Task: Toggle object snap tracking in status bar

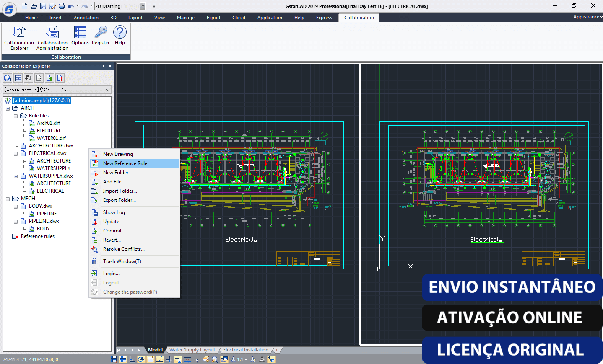Action: click(x=160, y=359)
